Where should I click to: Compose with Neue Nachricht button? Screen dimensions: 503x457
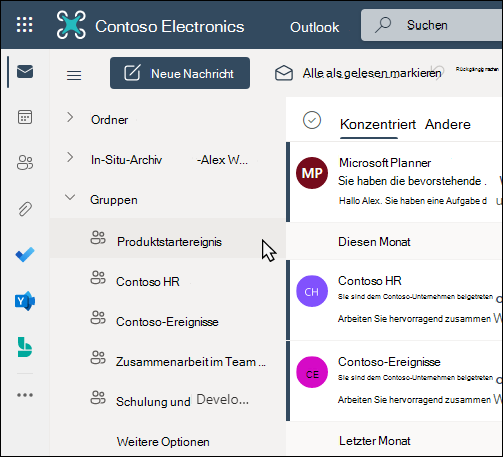(180, 73)
